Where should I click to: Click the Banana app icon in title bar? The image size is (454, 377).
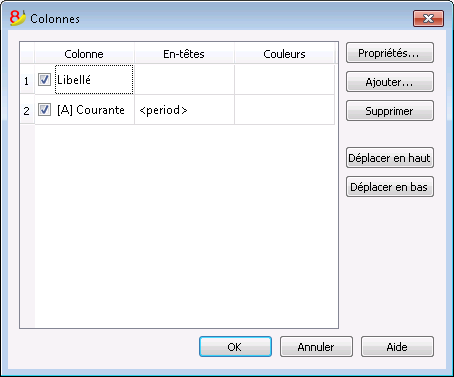click(17, 18)
